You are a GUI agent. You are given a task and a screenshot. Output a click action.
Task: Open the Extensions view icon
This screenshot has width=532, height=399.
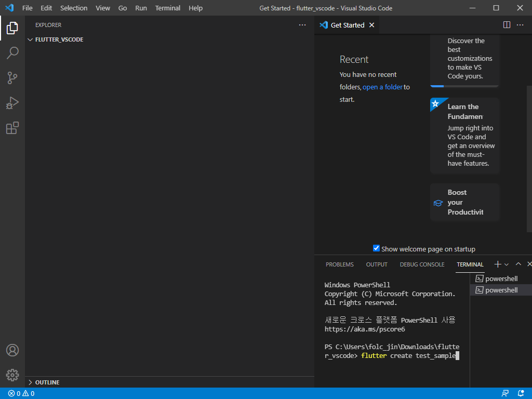(12, 128)
